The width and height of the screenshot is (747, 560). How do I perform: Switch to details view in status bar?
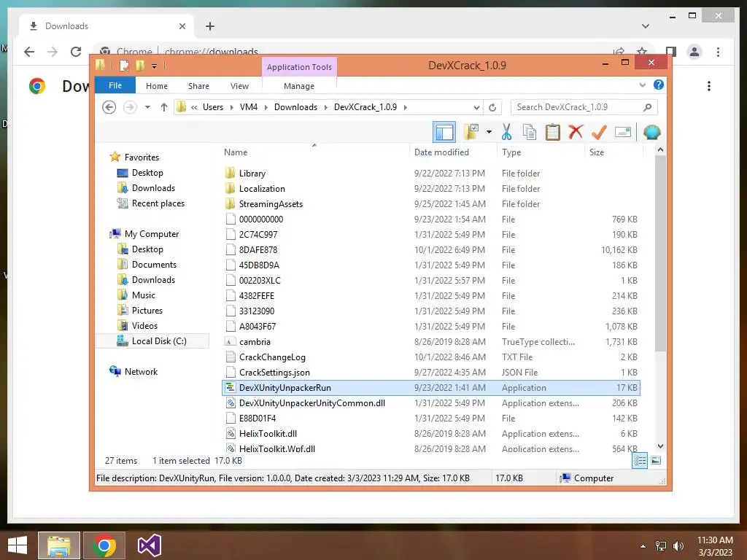click(640, 461)
